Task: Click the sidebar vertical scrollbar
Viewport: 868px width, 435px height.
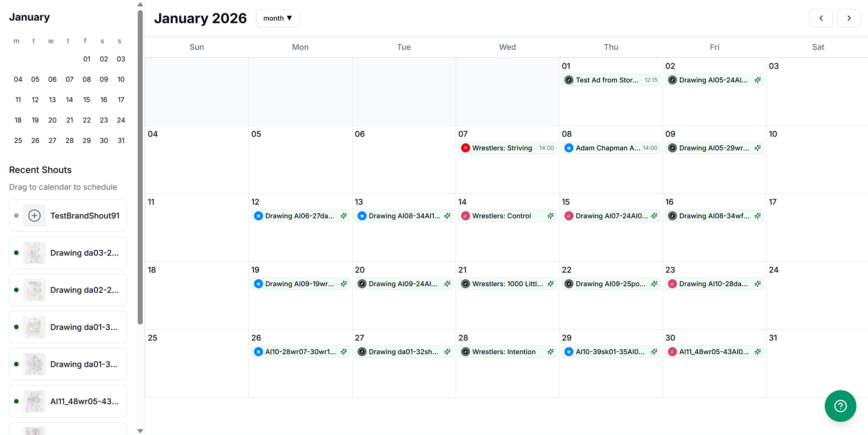Action: pos(140,167)
